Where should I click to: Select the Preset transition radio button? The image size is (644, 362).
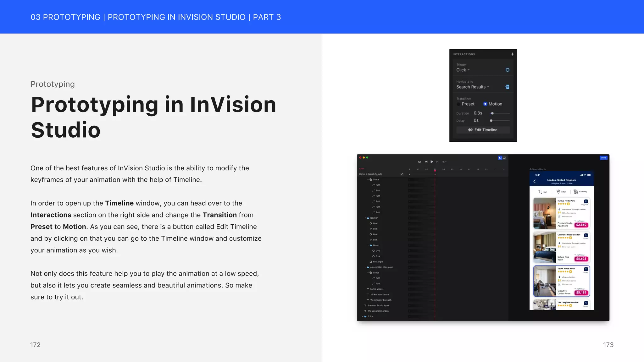pos(458,104)
